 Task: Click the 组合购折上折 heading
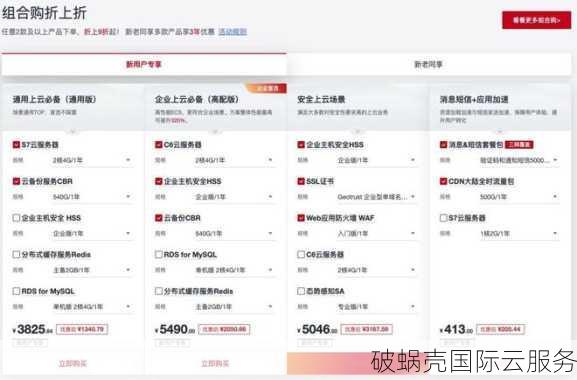tap(44, 13)
